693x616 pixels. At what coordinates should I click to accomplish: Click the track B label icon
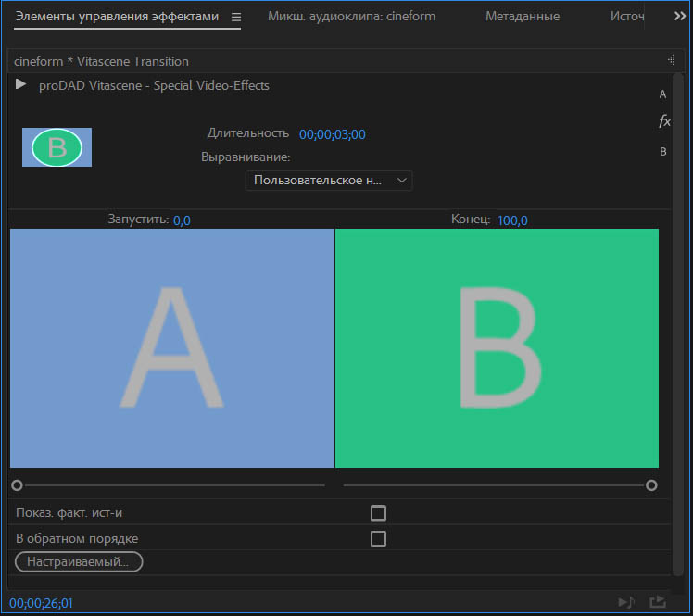click(x=663, y=152)
